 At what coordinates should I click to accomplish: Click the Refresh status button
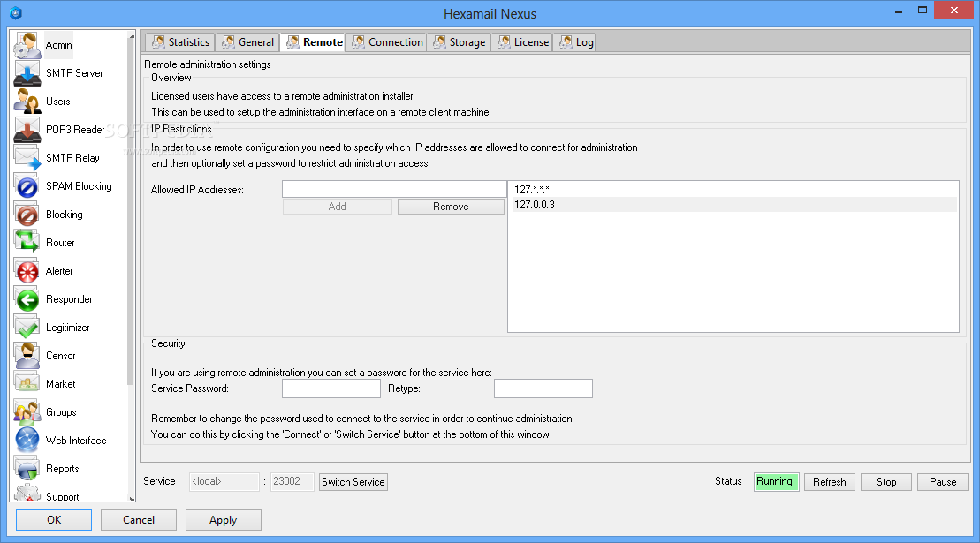830,482
